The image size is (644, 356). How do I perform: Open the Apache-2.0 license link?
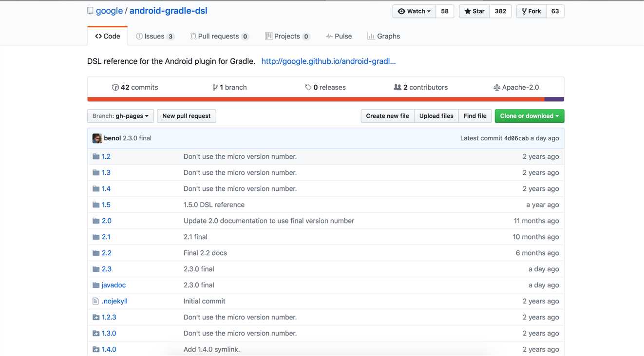(516, 87)
